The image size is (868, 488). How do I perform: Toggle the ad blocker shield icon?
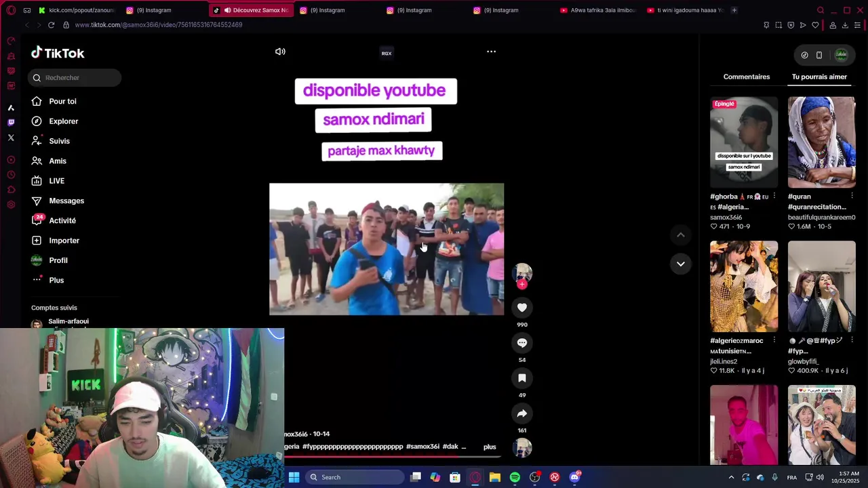[791, 25]
